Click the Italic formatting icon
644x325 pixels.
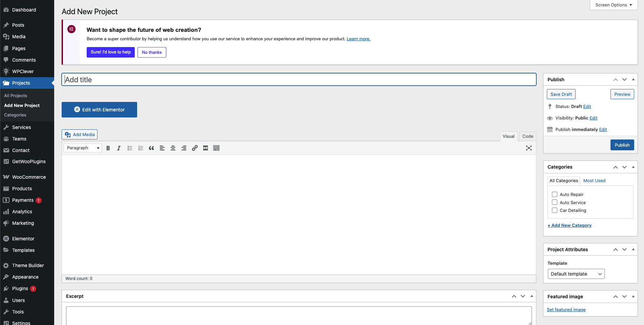119,148
